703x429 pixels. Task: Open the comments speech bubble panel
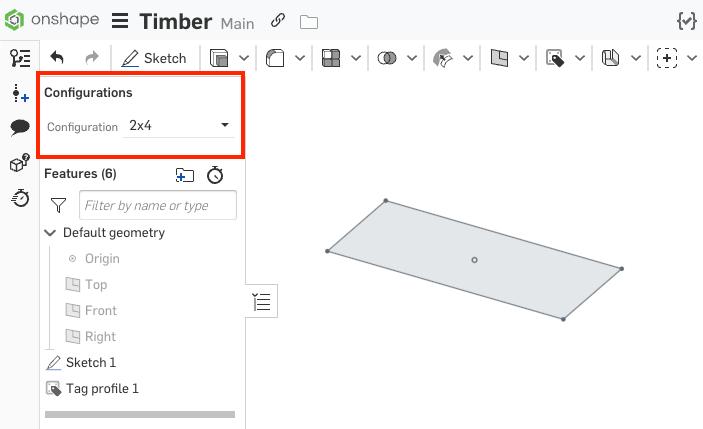pyautogui.click(x=20, y=127)
